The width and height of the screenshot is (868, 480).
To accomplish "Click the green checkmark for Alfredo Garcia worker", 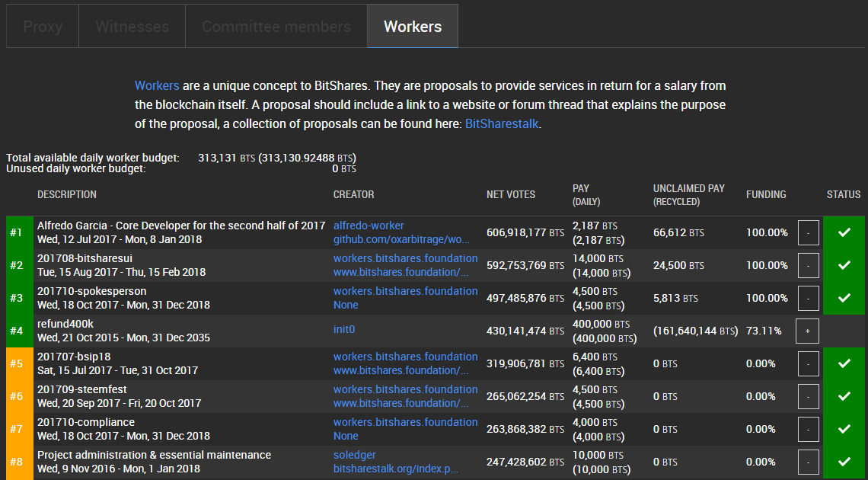I will coord(844,232).
